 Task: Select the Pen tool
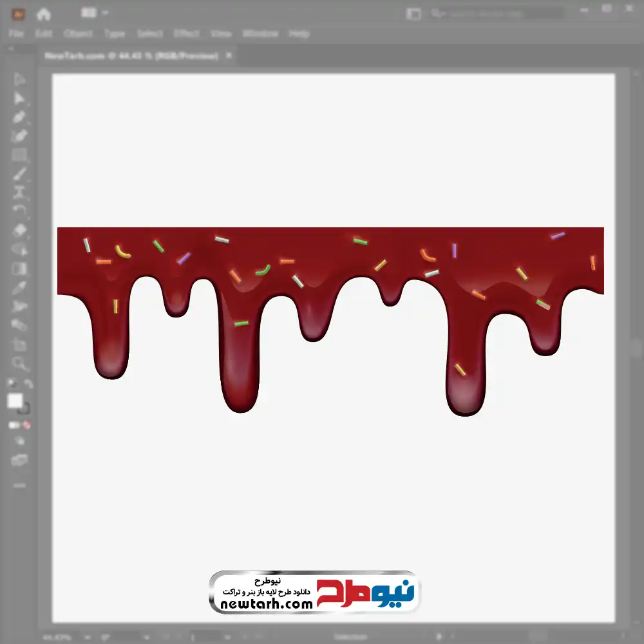[x=19, y=117]
